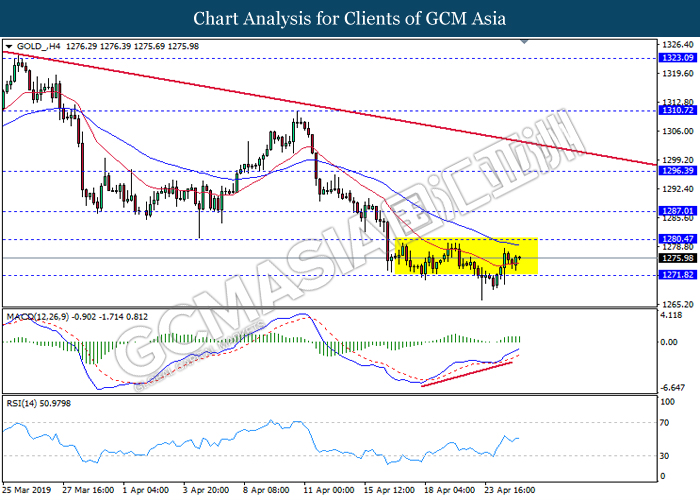Select the 8 Apr 08:00 time label

[266, 490]
